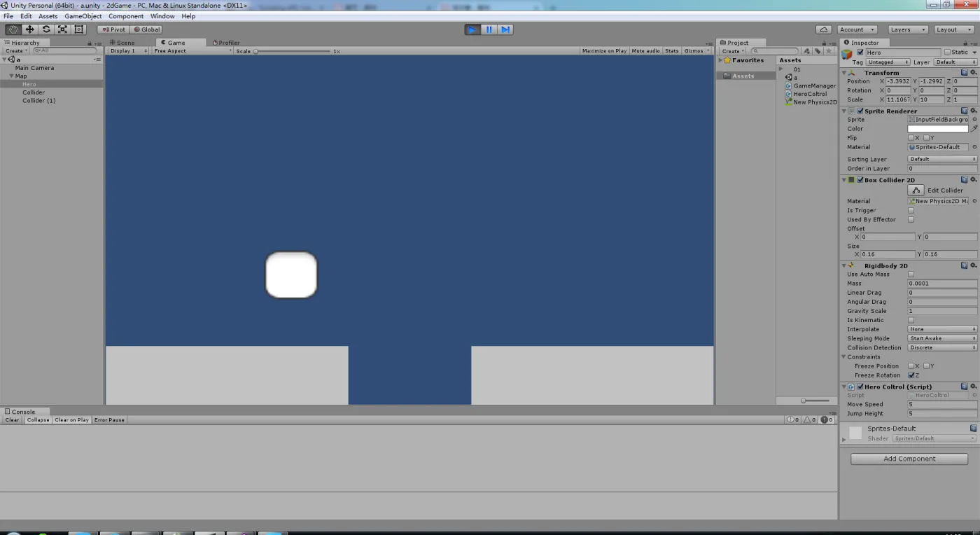Stop play mode with the Play button
Image resolution: width=980 pixels, height=535 pixels.
pyautogui.click(x=472, y=29)
